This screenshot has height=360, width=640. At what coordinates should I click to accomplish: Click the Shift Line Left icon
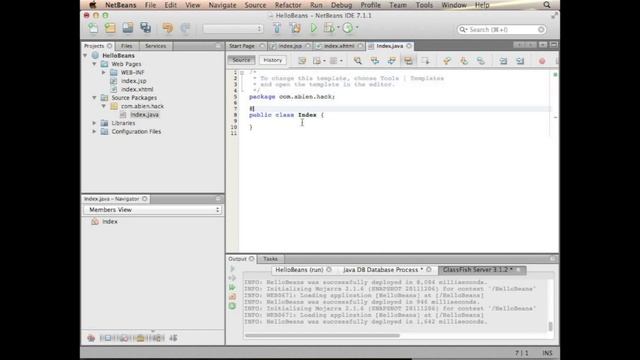click(503, 61)
